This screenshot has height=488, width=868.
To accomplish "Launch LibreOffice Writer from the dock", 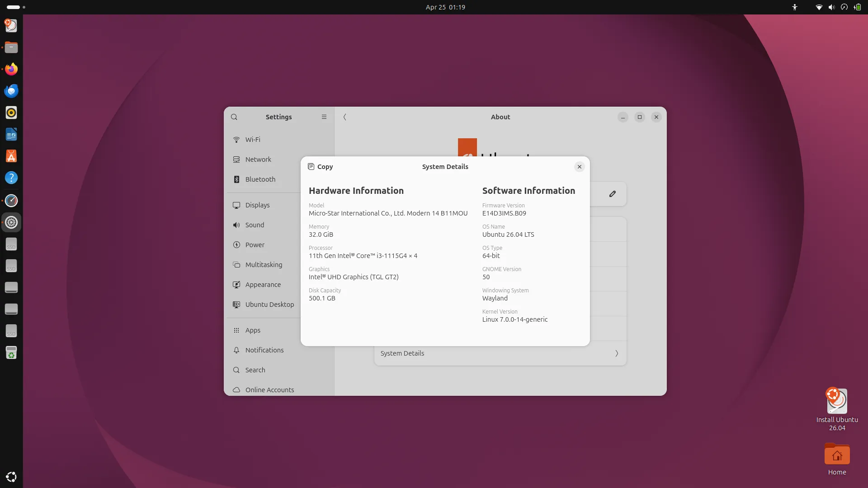I will pyautogui.click(x=11, y=134).
